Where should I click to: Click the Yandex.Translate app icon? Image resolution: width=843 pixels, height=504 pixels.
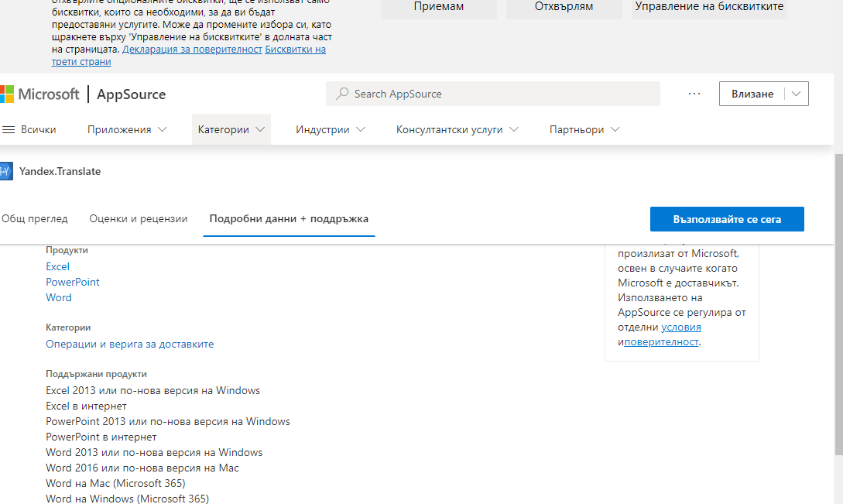[6, 172]
